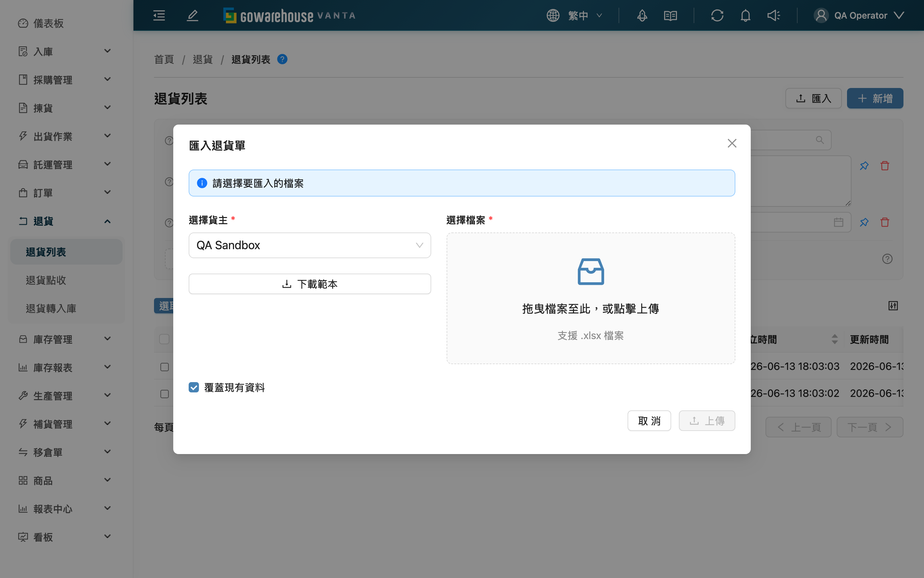Screen dimensions: 924x578
Task: Click the 下載範本 button
Action: [x=310, y=284]
